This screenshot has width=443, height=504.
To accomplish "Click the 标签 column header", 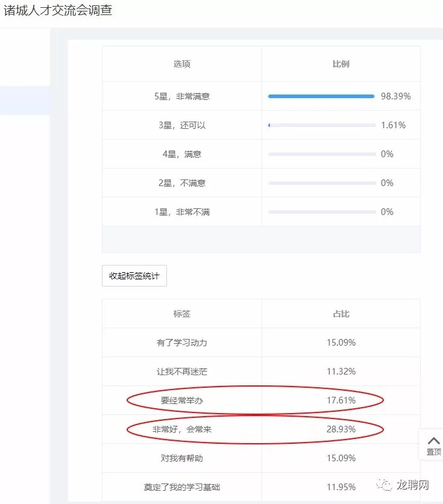I will click(x=182, y=314).
